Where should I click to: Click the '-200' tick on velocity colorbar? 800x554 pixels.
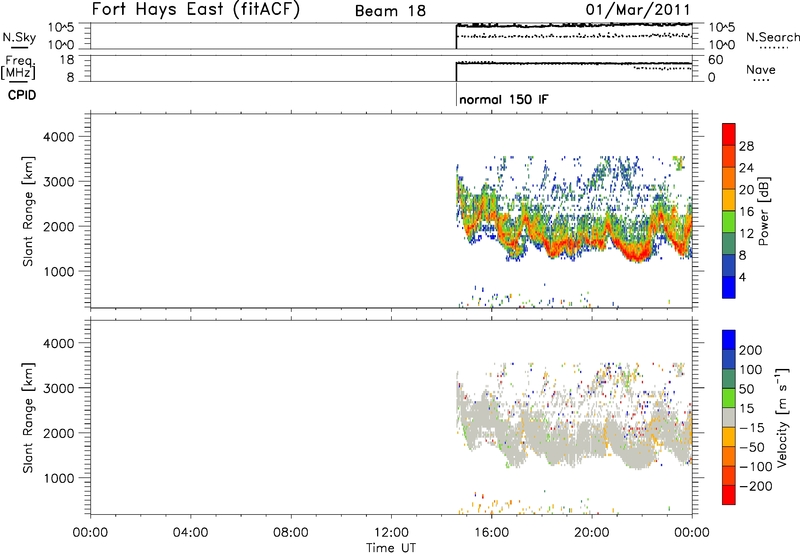754,486
